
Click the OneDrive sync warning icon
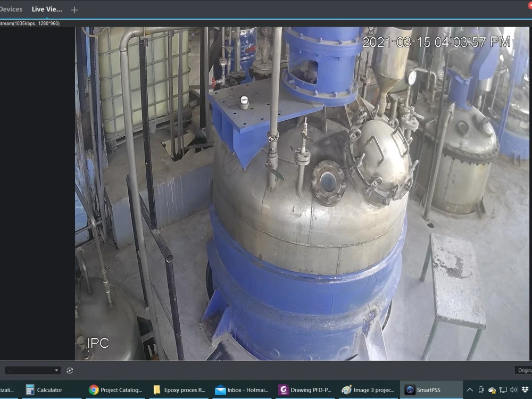(x=492, y=390)
